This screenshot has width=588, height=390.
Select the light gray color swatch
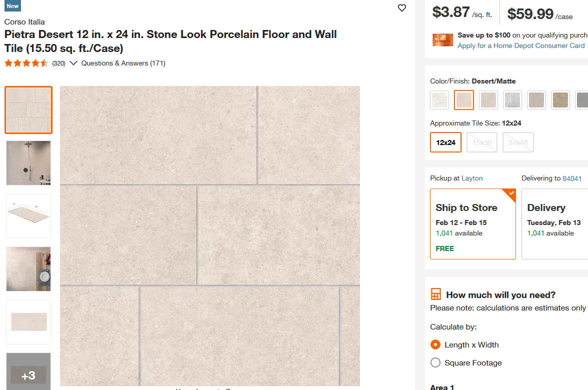[512, 100]
